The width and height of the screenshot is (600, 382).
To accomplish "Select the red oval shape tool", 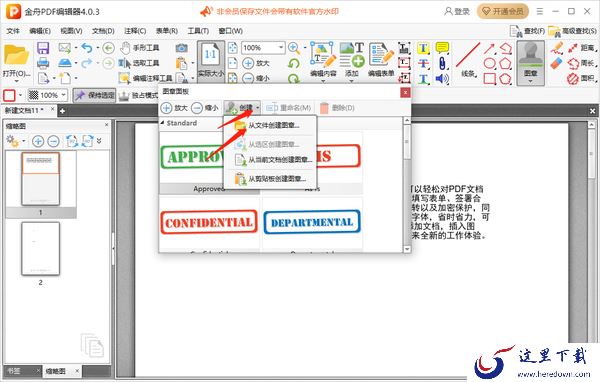I will (489, 63).
